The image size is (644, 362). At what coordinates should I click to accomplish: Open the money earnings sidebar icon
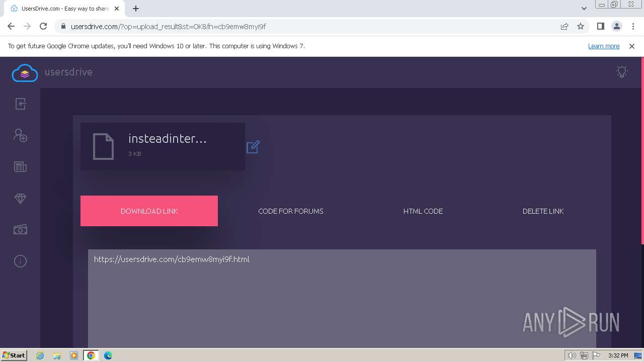20,230
